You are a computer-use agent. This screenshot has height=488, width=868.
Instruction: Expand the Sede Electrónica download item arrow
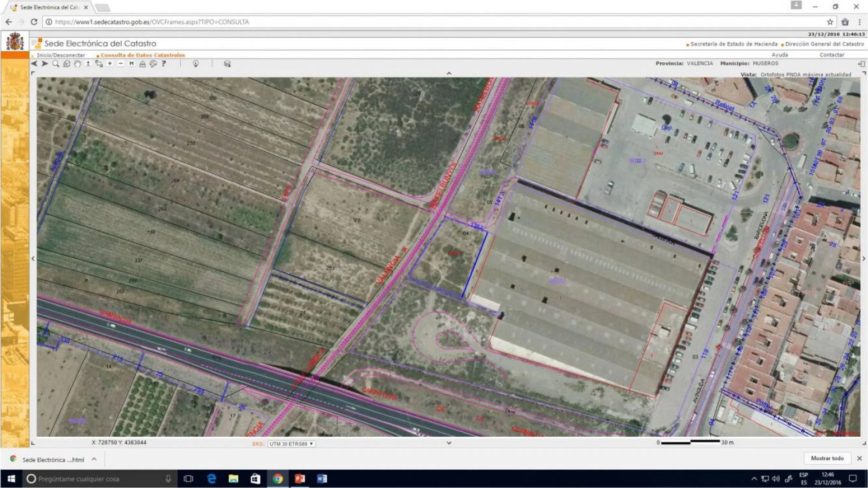tap(94, 459)
